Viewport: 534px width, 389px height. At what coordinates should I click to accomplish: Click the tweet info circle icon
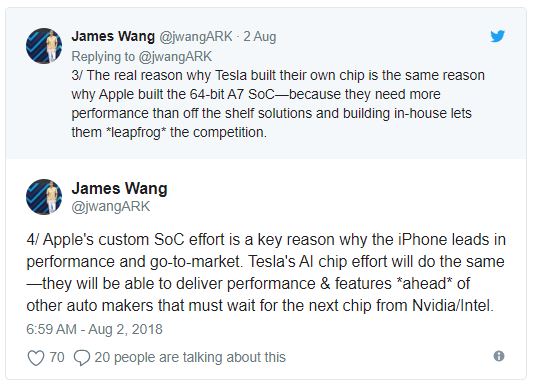499,356
